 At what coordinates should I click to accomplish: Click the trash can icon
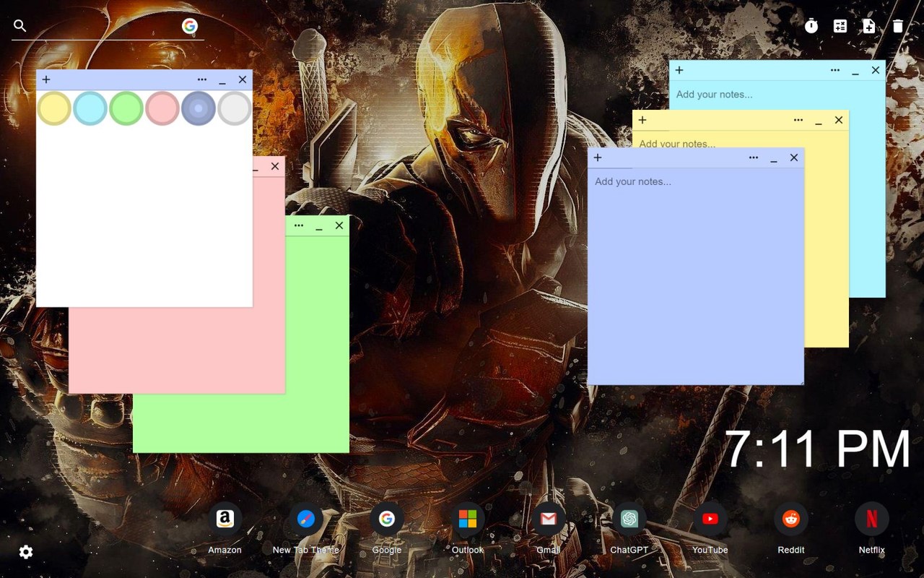[898, 26]
